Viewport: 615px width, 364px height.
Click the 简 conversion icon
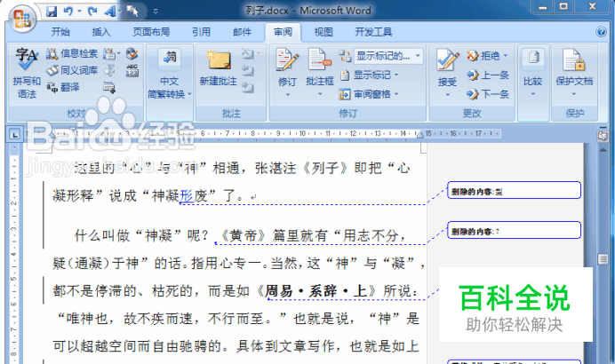(170, 58)
